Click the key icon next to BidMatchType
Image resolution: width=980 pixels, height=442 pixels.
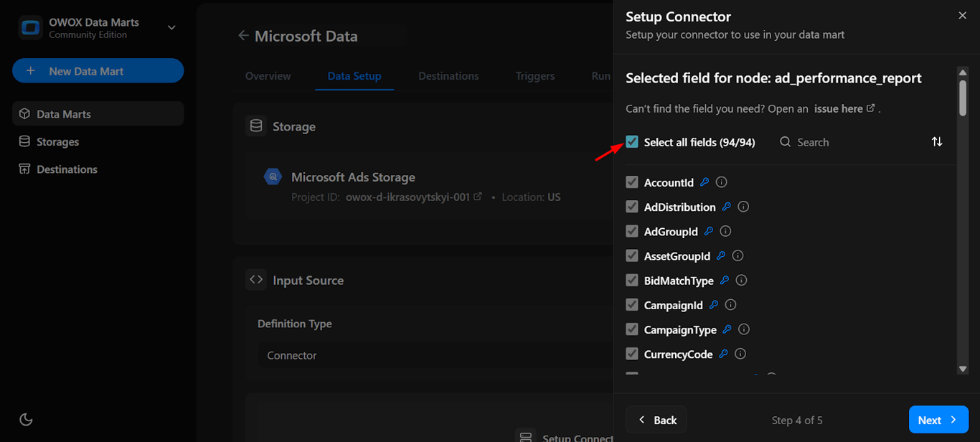pyautogui.click(x=725, y=280)
